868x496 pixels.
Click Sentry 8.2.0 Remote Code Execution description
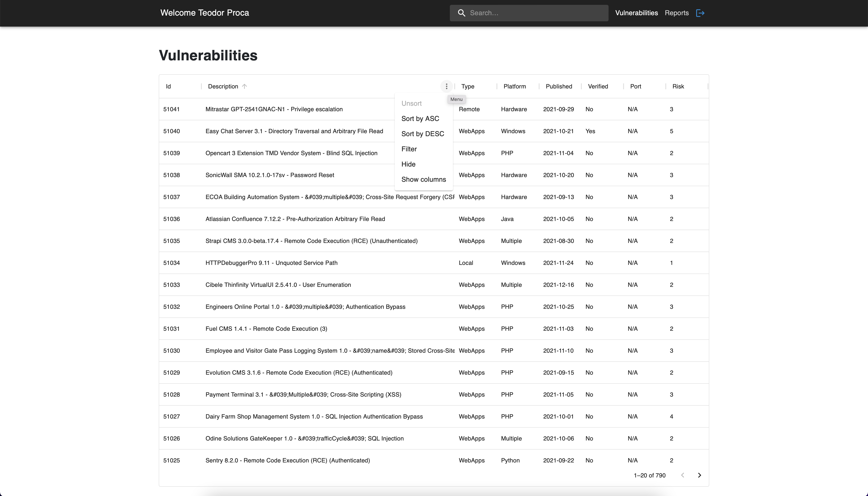288,460
